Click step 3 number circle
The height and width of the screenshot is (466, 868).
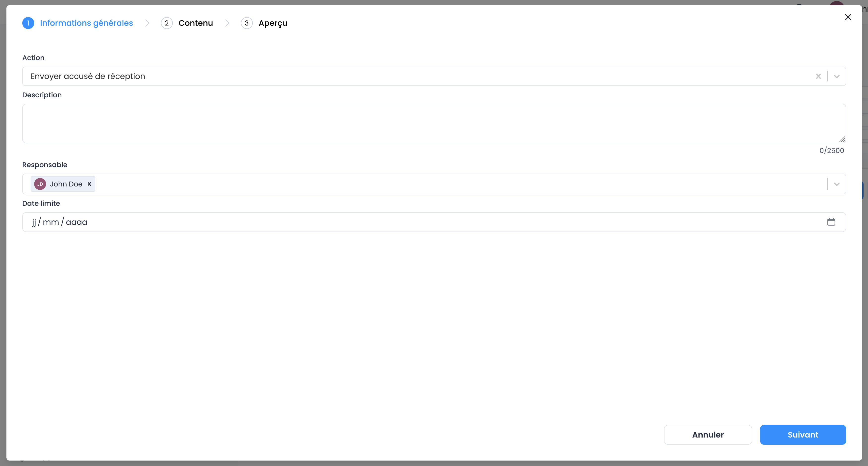tap(247, 23)
